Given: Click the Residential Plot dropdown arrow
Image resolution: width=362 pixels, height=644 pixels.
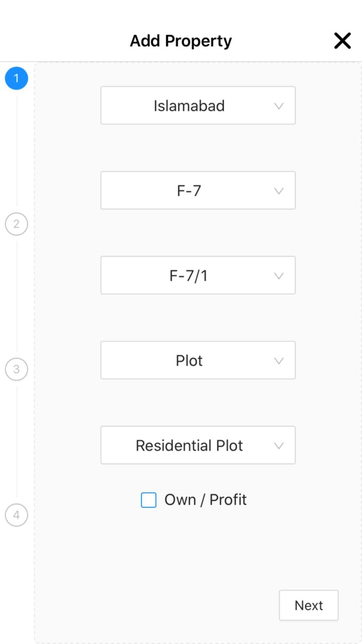Looking at the screenshot, I should tap(279, 445).
